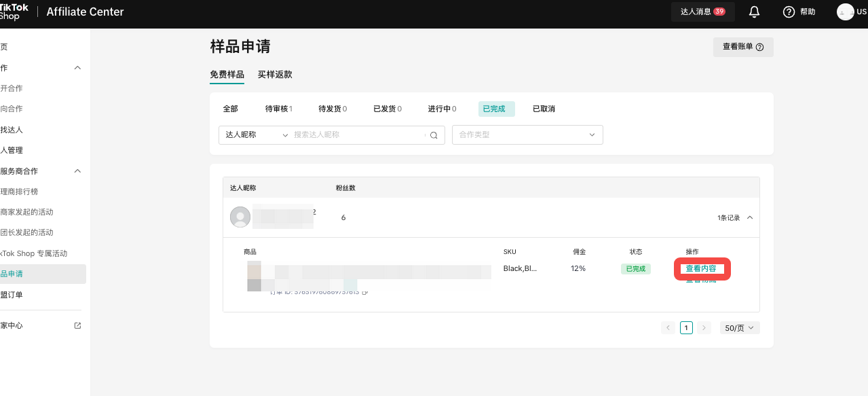Click the 查看账单 button
The width and height of the screenshot is (868, 396).
click(x=742, y=47)
